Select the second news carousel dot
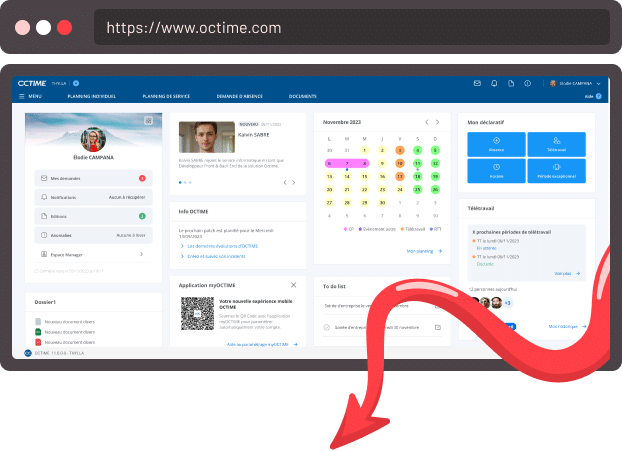 185,182
